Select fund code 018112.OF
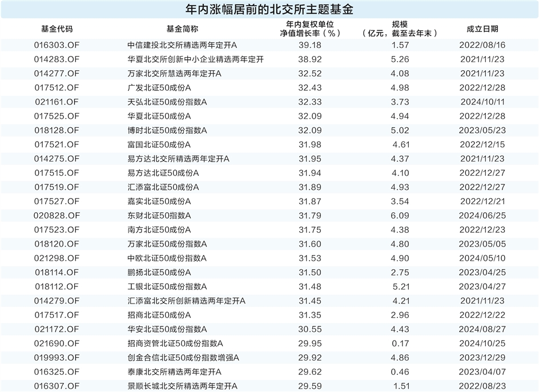Image resolution: width=539 pixels, height=392 pixels. pos(57,286)
